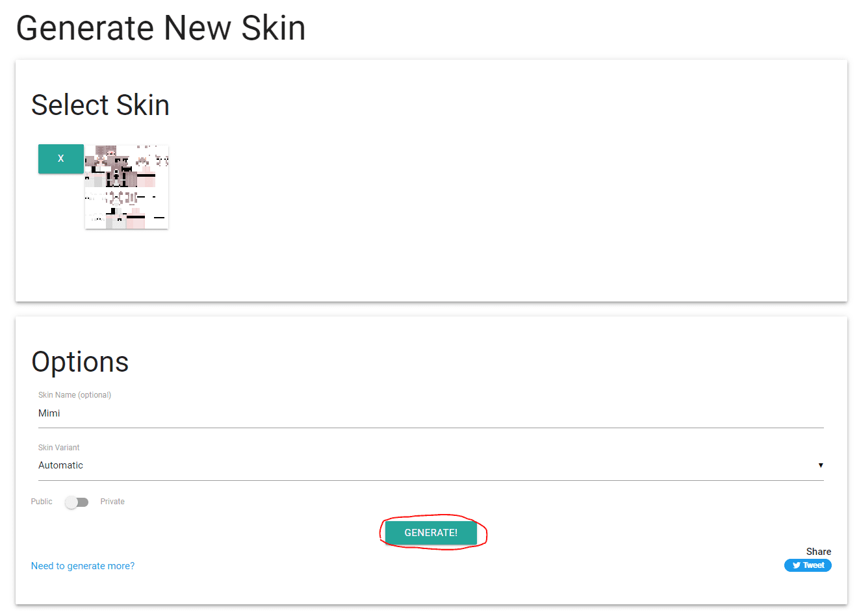Click the Tweet share button
Image resolution: width=859 pixels, height=616 pixels.
click(x=808, y=565)
